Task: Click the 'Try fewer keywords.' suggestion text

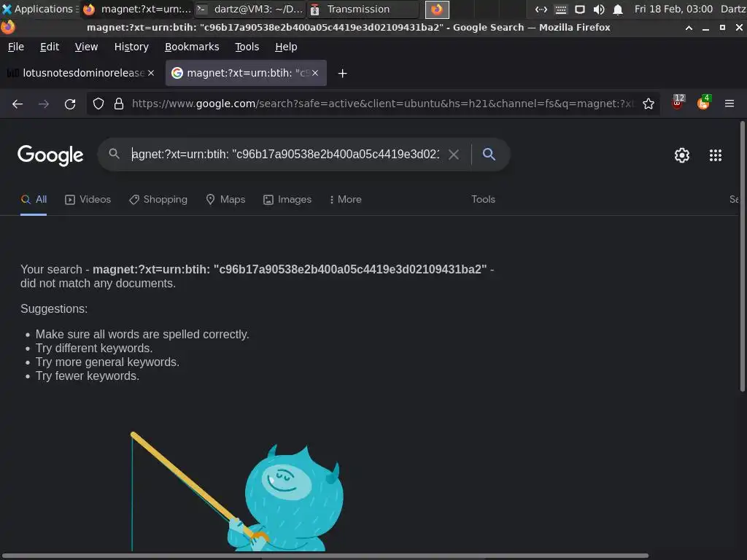Action: pos(88,376)
